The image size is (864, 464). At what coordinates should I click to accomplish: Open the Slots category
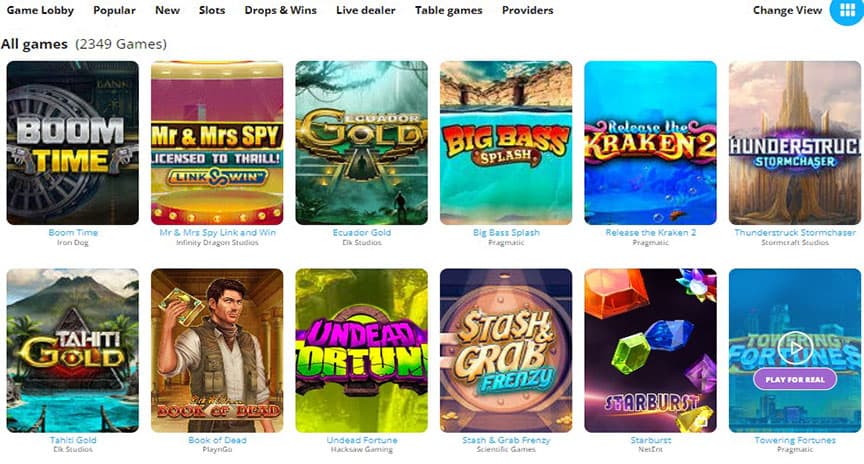click(x=212, y=10)
